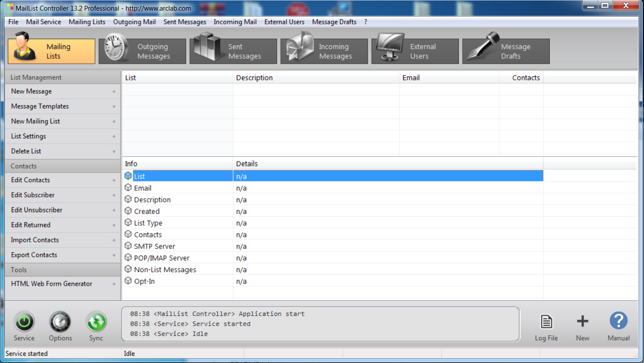Expand HTML Web Form Generator arrow
Image resolution: width=644 pixels, height=363 pixels.
click(114, 284)
